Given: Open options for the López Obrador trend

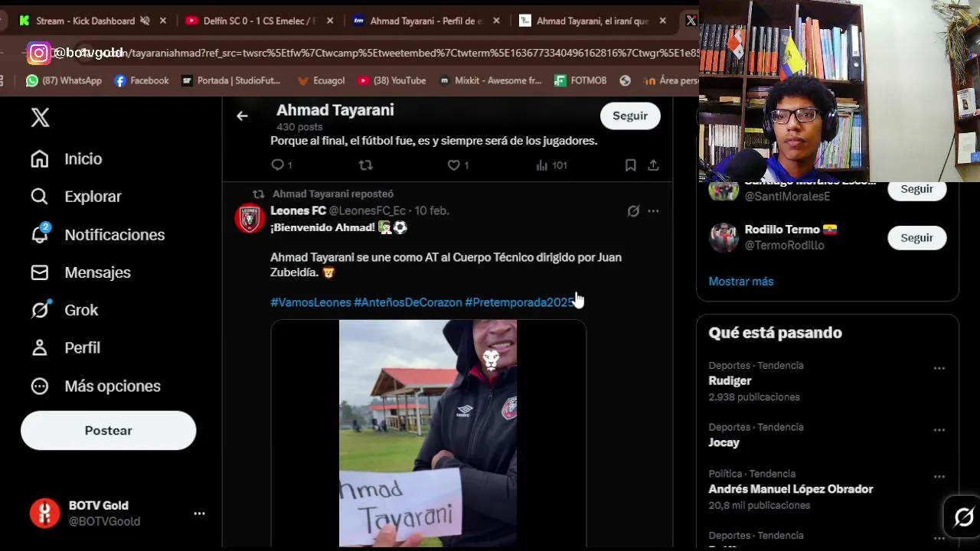Looking at the screenshot, I should [939, 478].
